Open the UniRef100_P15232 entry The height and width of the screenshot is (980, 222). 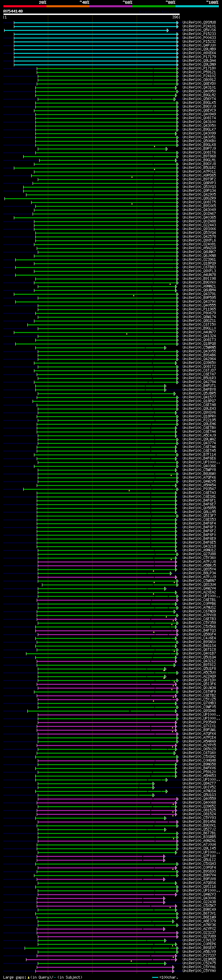click(x=199, y=41)
